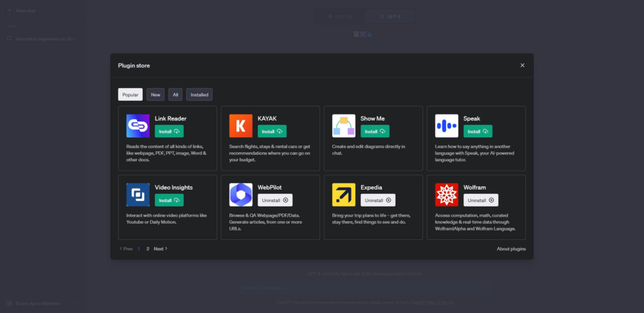Click the Link Reader plugin icon
This screenshot has width=644, height=313.
tap(138, 125)
